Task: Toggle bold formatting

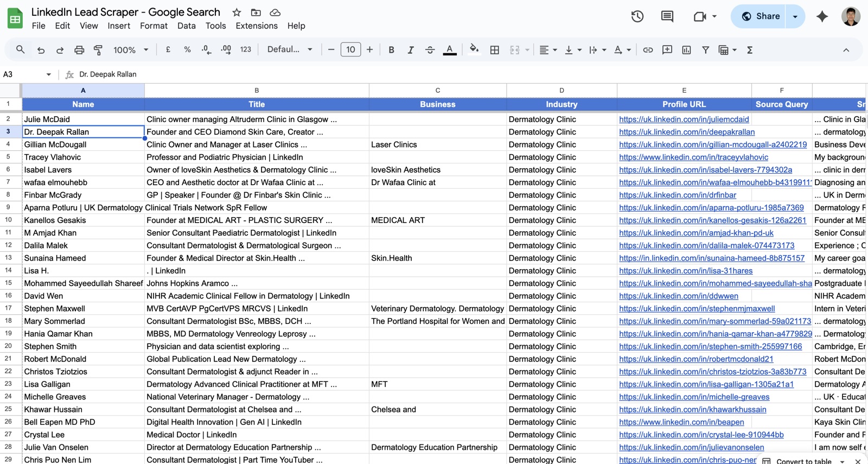Action: tap(391, 50)
